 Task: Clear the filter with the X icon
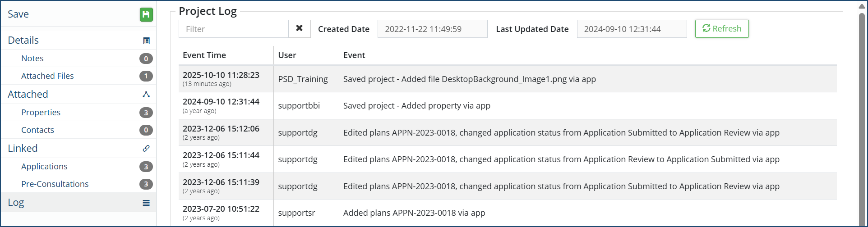(299, 28)
